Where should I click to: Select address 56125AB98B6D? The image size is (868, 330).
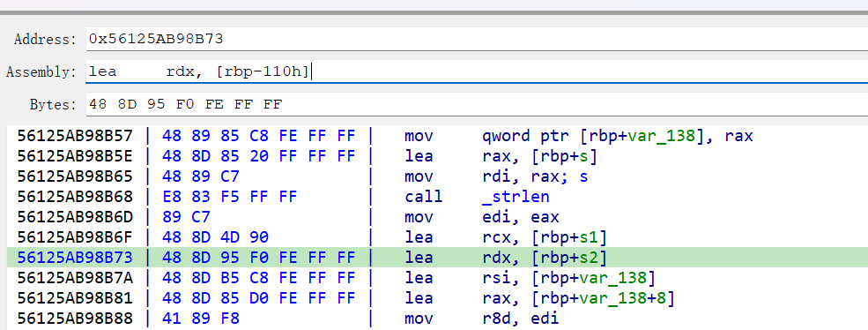[x=75, y=217]
